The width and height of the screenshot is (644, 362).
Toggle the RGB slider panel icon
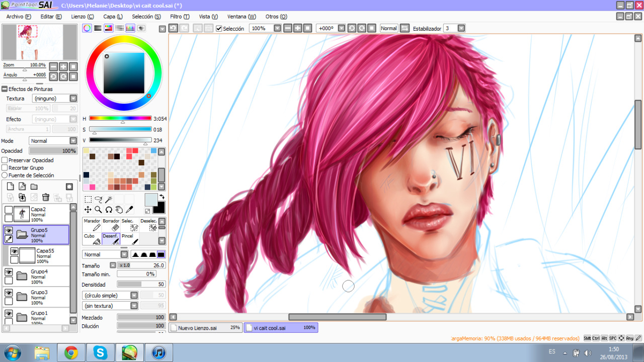[98, 28]
